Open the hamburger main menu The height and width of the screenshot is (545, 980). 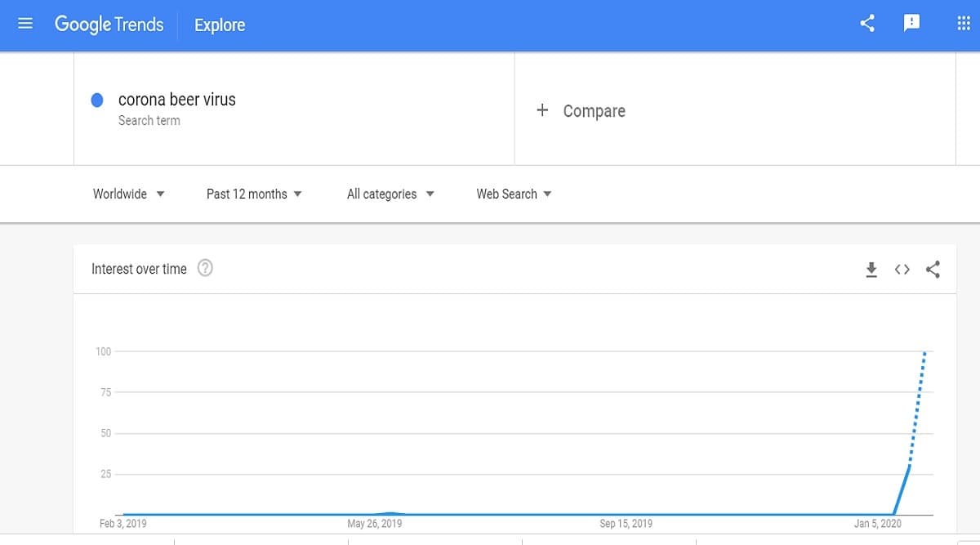tap(25, 24)
